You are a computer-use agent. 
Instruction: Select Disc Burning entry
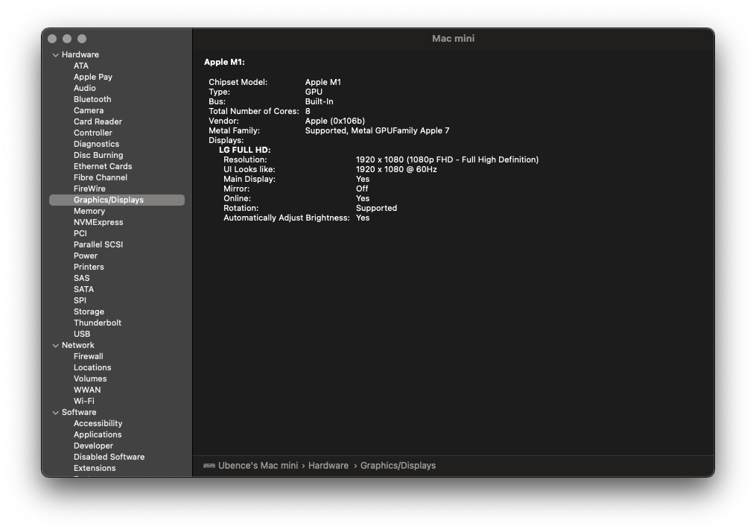click(98, 155)
